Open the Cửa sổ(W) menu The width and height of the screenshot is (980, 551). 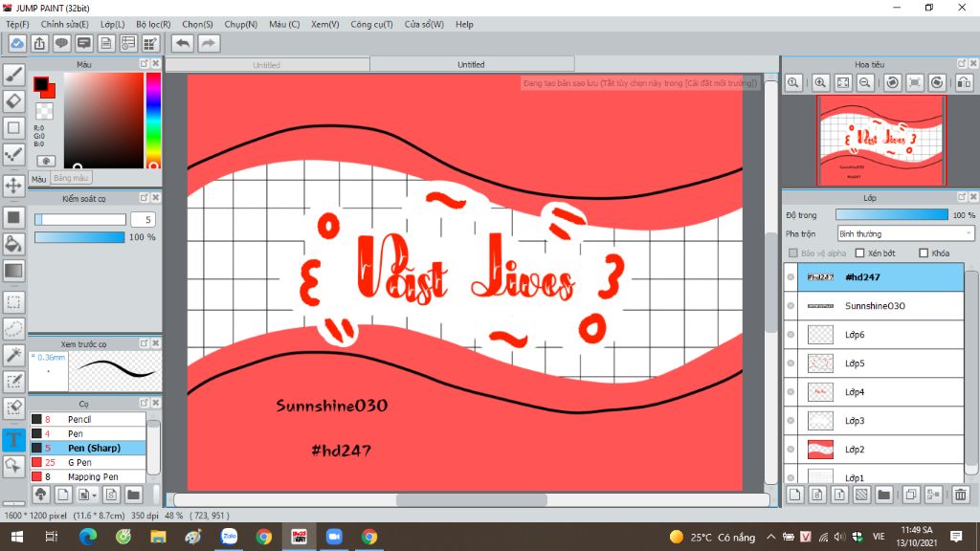coord(424,24)
